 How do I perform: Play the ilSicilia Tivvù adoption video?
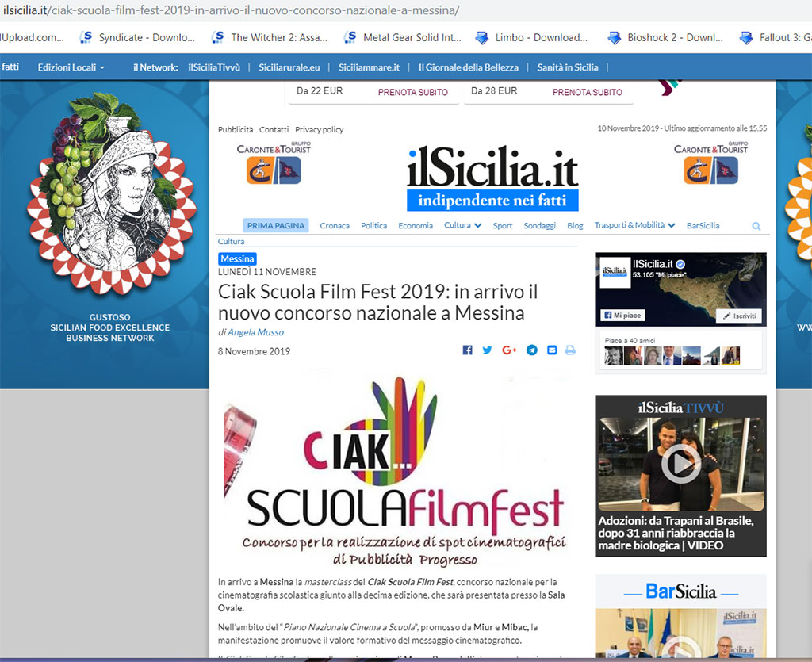click(680, 464)
